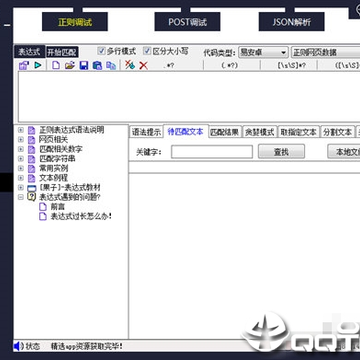Open the folder icon to load file
The image size is (360, 360).
(70, 65)
